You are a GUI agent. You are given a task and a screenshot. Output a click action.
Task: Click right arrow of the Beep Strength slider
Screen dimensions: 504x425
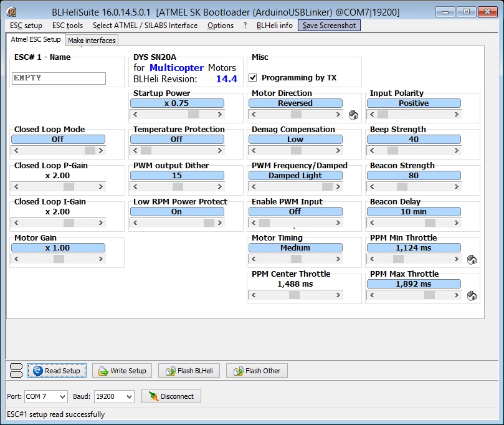click(x=457, y=150)
